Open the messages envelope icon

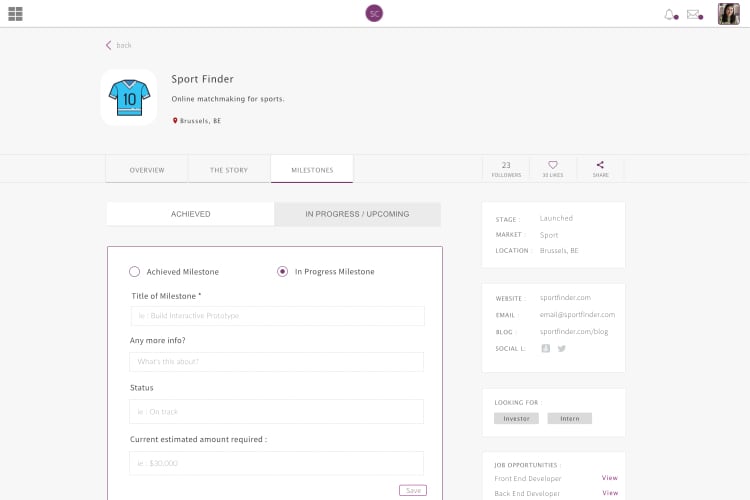693,14
